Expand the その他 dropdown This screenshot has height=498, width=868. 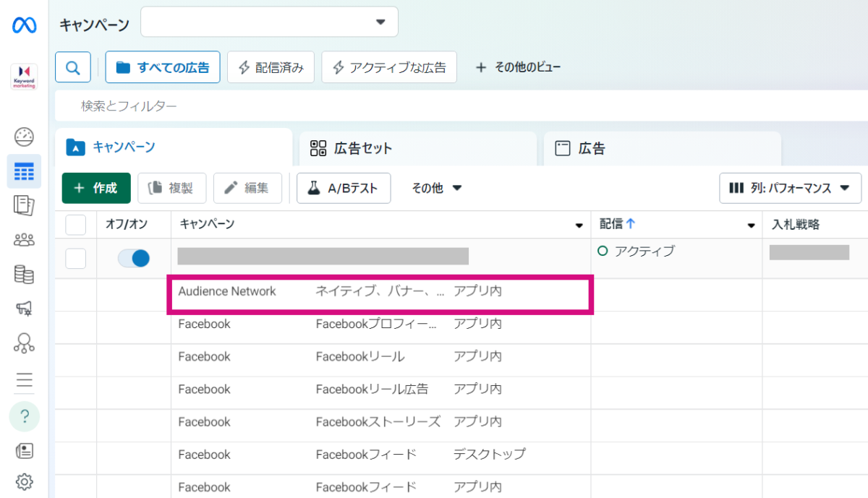pyautogui.click(x=437, y=188)
